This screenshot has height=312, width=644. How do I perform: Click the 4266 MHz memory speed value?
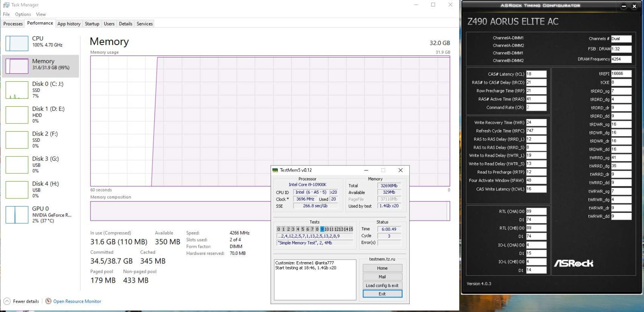(239, 233)
